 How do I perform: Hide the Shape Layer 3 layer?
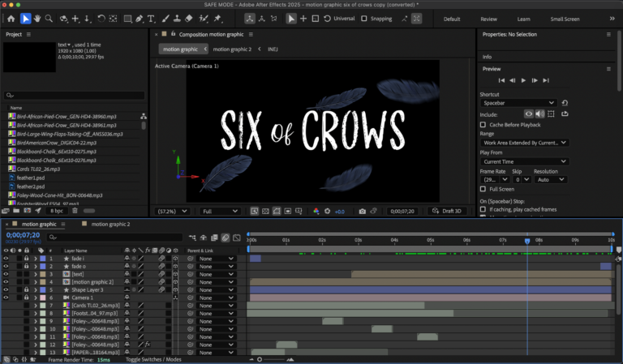pos(6,289)
